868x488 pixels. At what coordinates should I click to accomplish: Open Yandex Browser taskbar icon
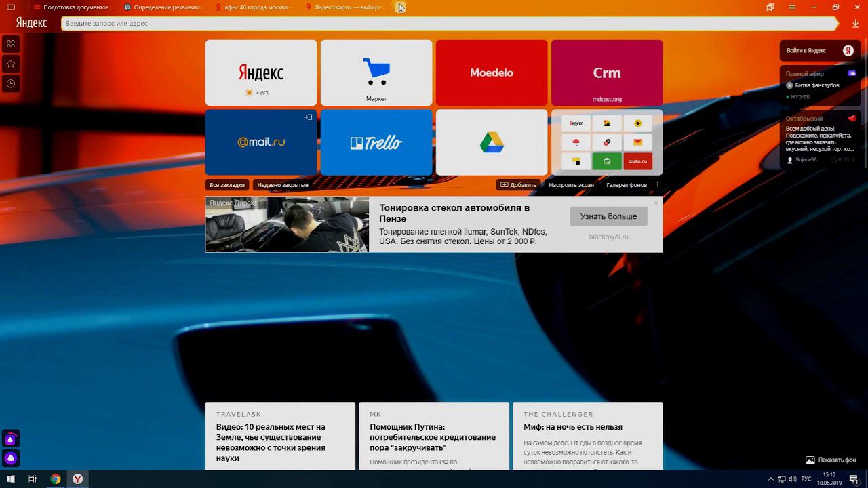(x=78, y=479)
